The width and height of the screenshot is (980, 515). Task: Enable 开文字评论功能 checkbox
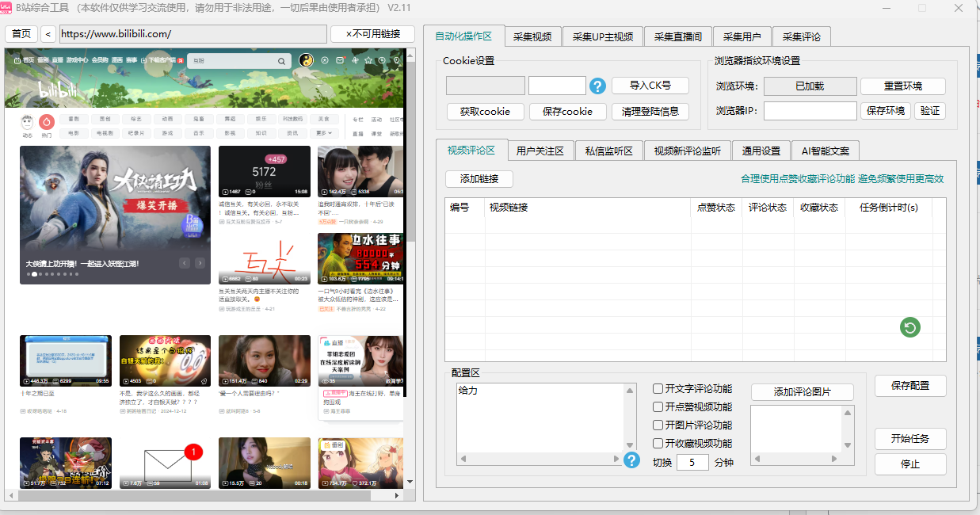pos(658,389)
